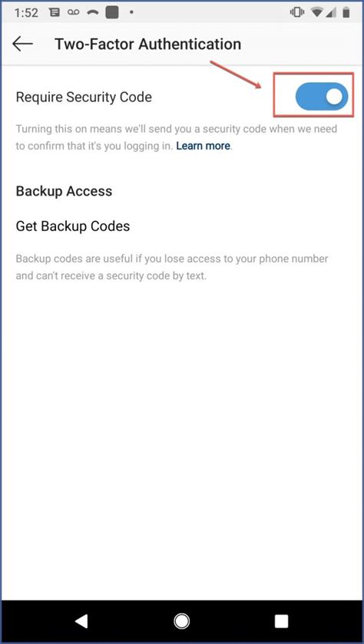Click the backup codes description text
364x644 pixels.
tap(172, 267)
